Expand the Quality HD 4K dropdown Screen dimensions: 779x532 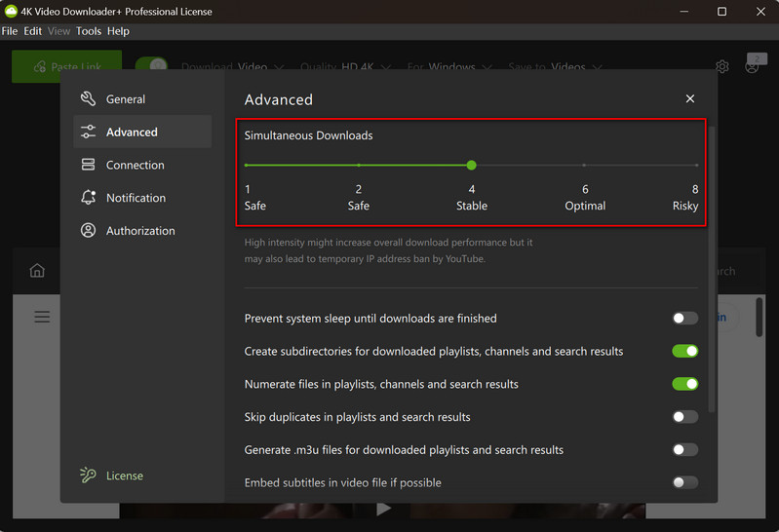(x=345, y=66)
